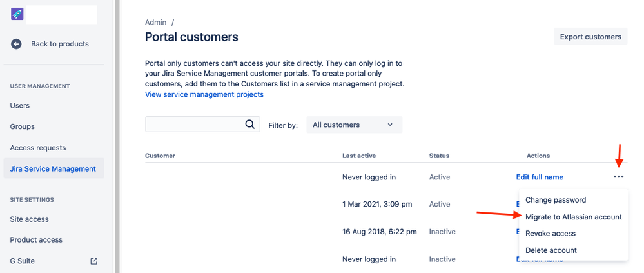
Task: Click the G Suite external link icon
Action: click(x=93, y=261)
